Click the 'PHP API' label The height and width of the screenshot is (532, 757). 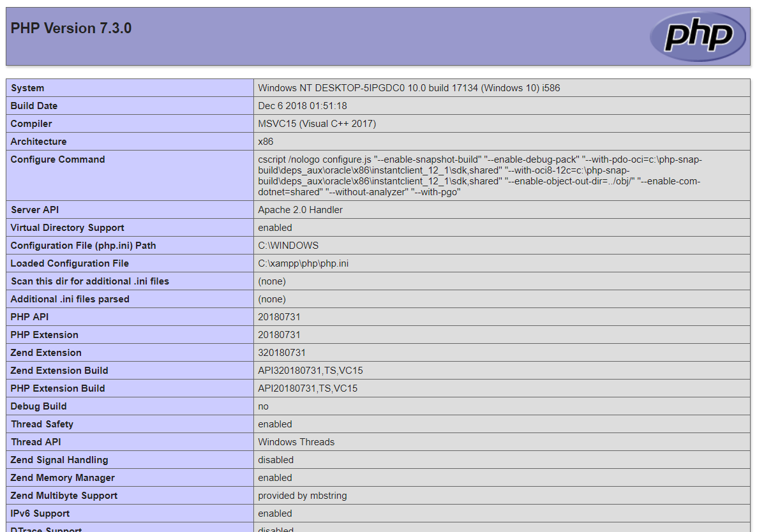point(29,317)
